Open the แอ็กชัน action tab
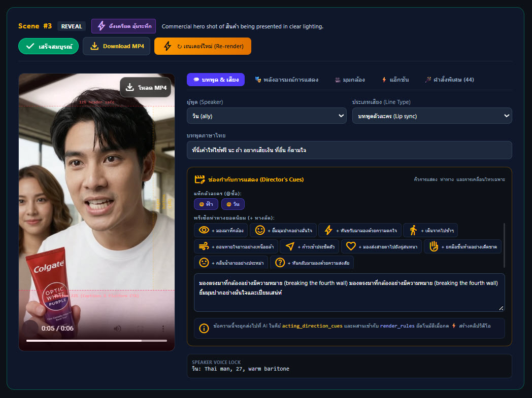The height and width of the screenshot is (398, 532). [395, 80]
